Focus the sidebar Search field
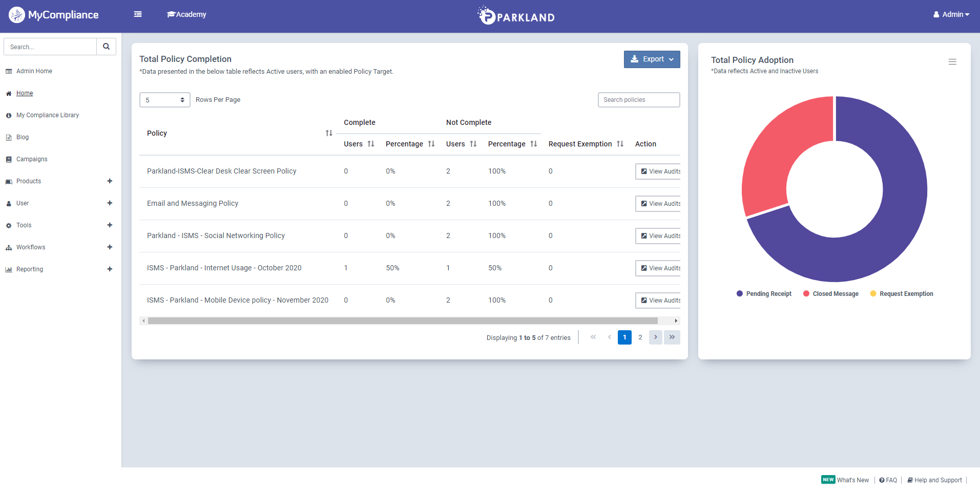The width and height of the screenshot is (980, 492). tap(50, 47)
